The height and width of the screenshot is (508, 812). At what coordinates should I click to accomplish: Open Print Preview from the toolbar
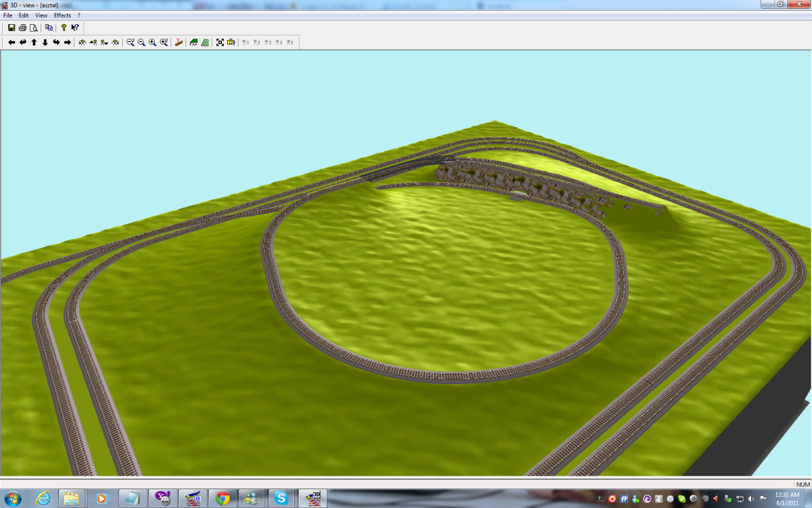tap(34, 28)
